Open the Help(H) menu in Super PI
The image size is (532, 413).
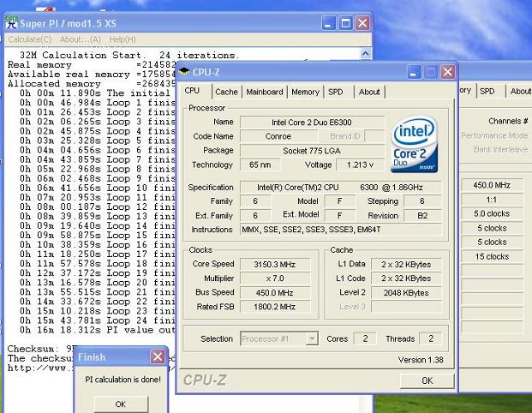pos(123,39)
